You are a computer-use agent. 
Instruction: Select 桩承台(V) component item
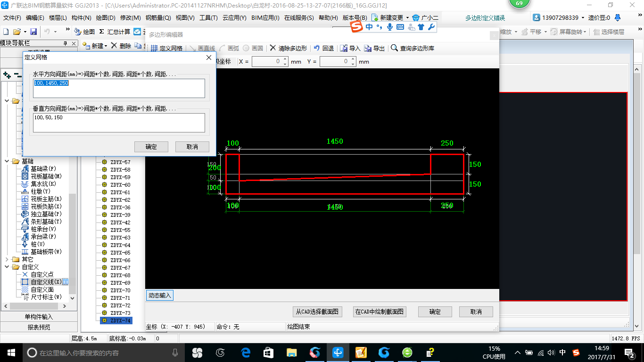click(x=39, y=229)
